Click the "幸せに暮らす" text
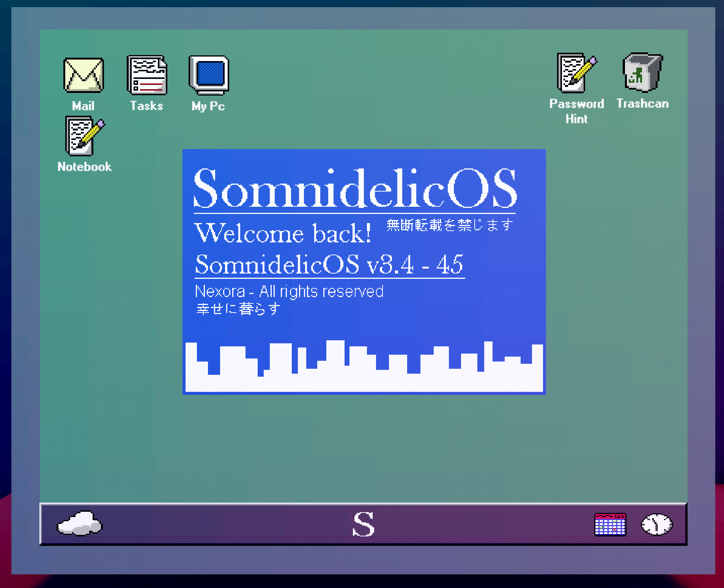This screenshot has height=588, width=724. (238, 309)
